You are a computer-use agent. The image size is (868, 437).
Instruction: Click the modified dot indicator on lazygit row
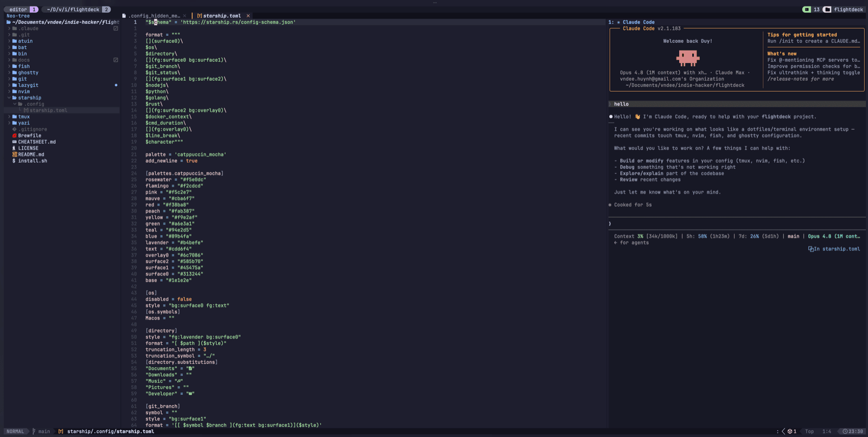coord(116,85)
